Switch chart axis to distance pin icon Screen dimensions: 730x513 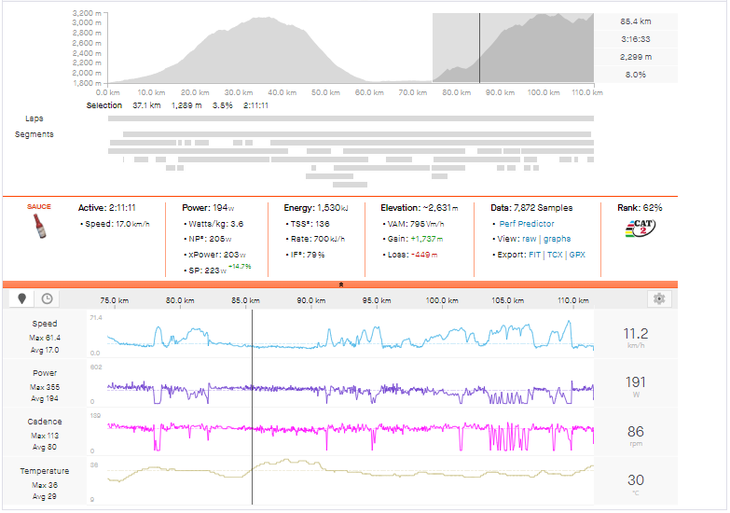click(22, 299)
